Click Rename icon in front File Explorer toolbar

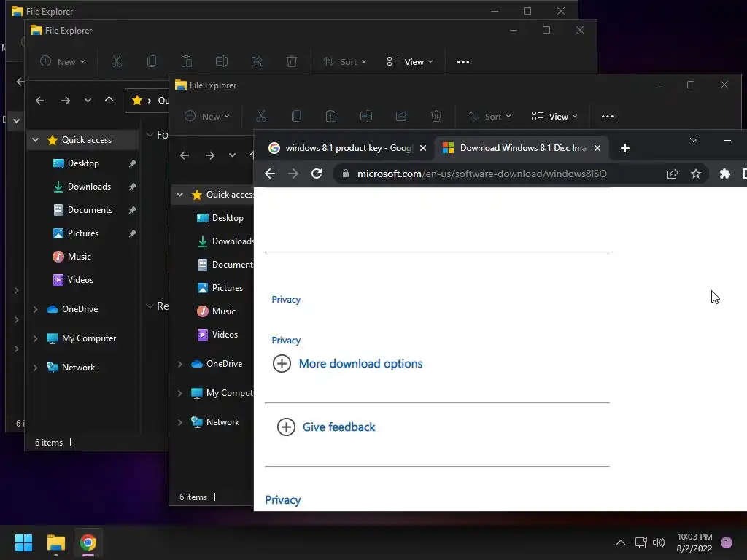click(x=366, y=116)
